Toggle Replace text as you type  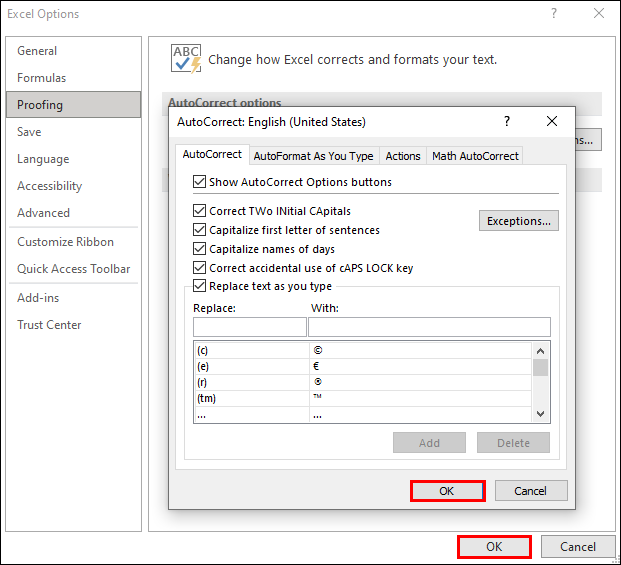(199, 286)
